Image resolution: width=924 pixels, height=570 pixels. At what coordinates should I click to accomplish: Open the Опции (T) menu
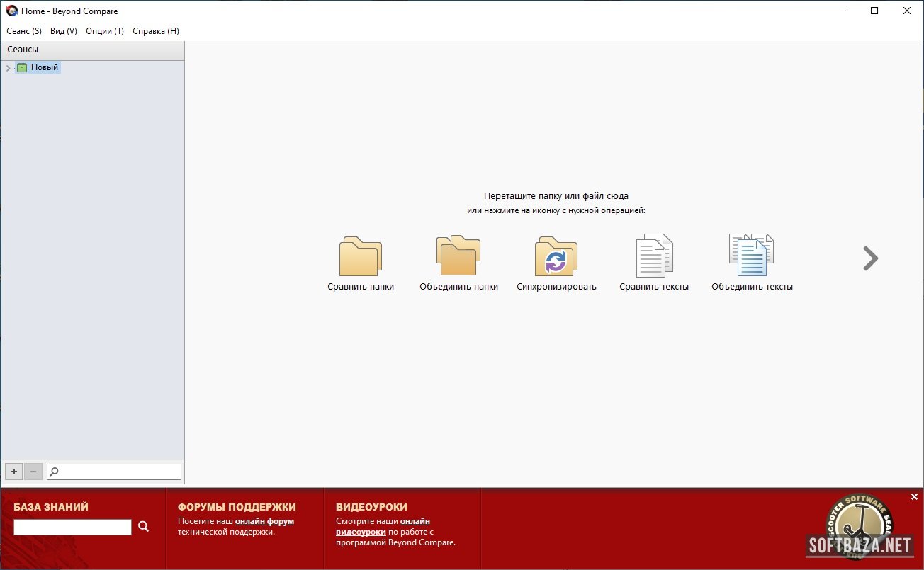105,31
